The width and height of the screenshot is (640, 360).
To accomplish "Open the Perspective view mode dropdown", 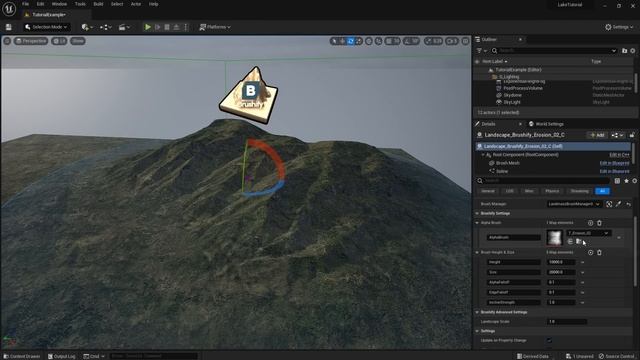I will click(31, 41).
